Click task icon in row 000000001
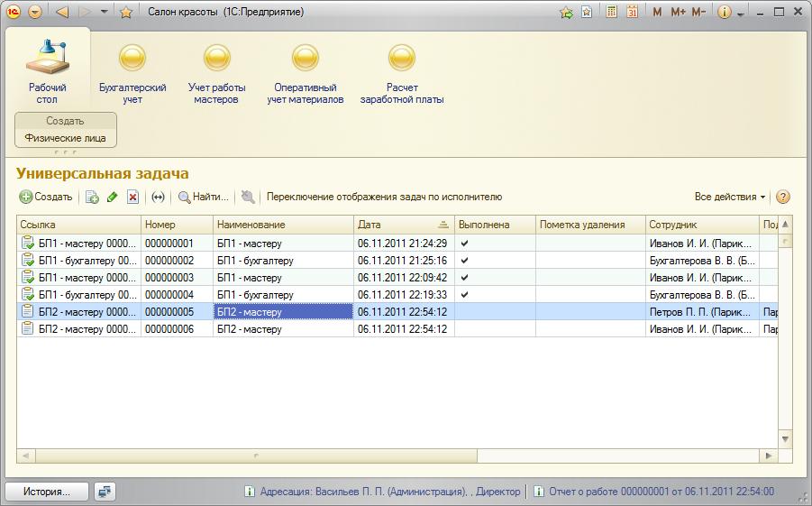 27,243
